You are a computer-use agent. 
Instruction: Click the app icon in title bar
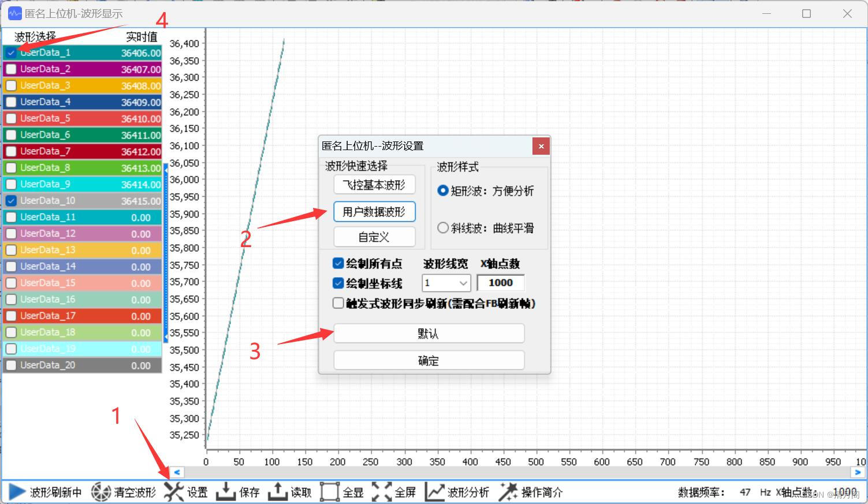14,13
